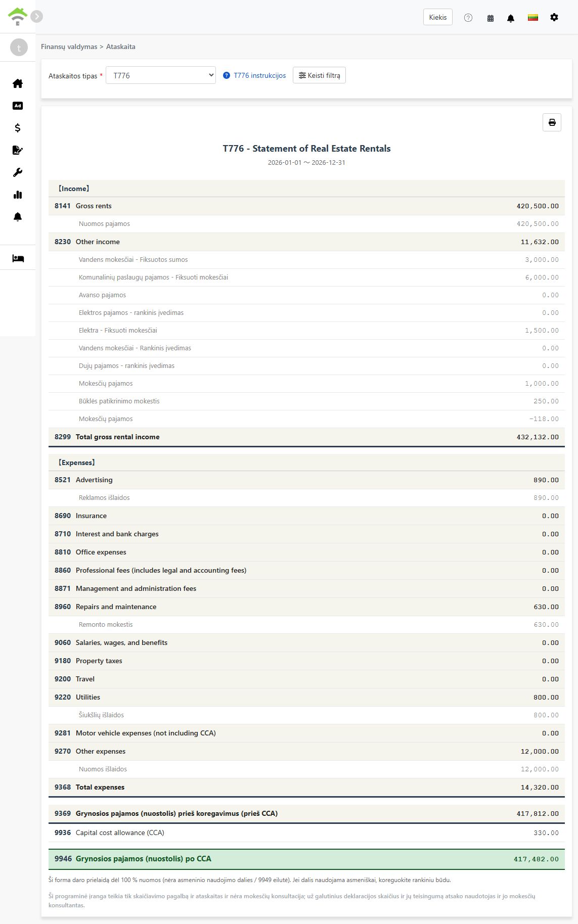Open the Ataskaitos tipas T776 dropdown
The image size is (578, 924).
[x=161, y=75]
